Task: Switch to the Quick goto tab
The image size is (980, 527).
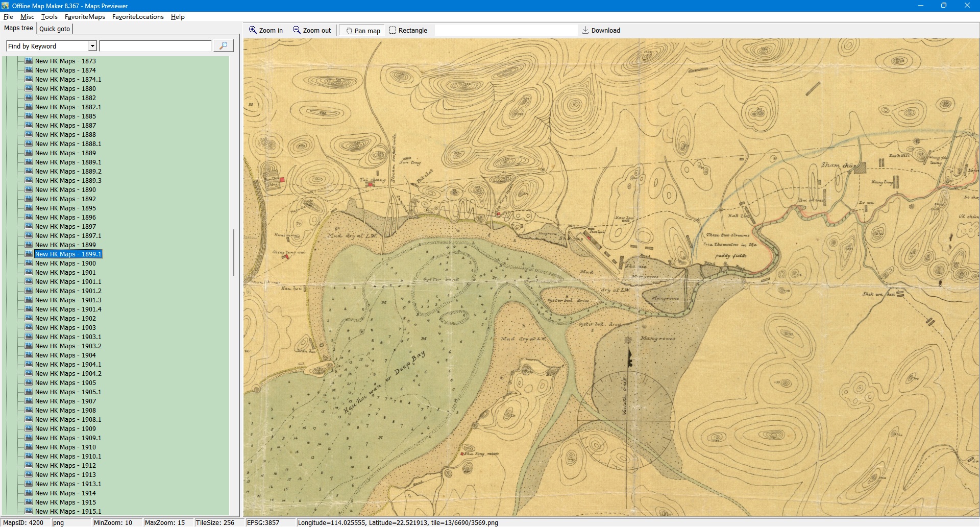Action: click(x=55, y=29)
